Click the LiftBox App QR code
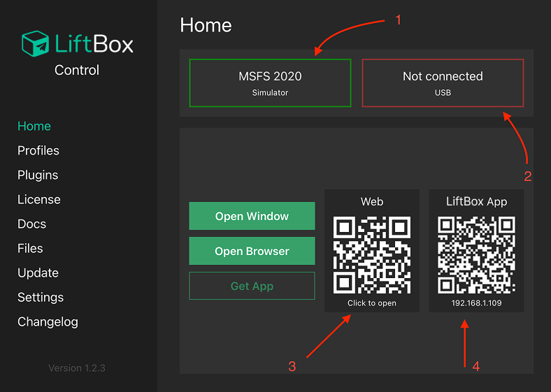Screen dimensions: 551x392 pyautogui.click(x=476, y=255)
